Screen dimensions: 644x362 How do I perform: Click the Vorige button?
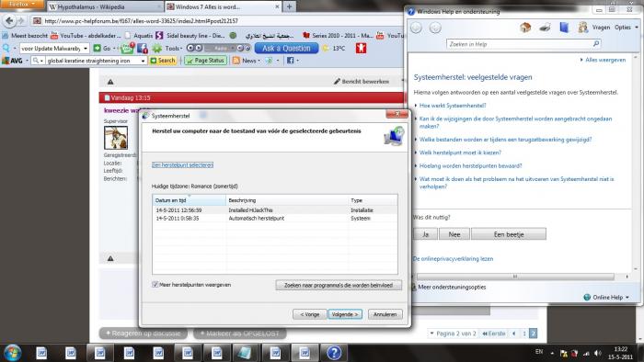310,314
